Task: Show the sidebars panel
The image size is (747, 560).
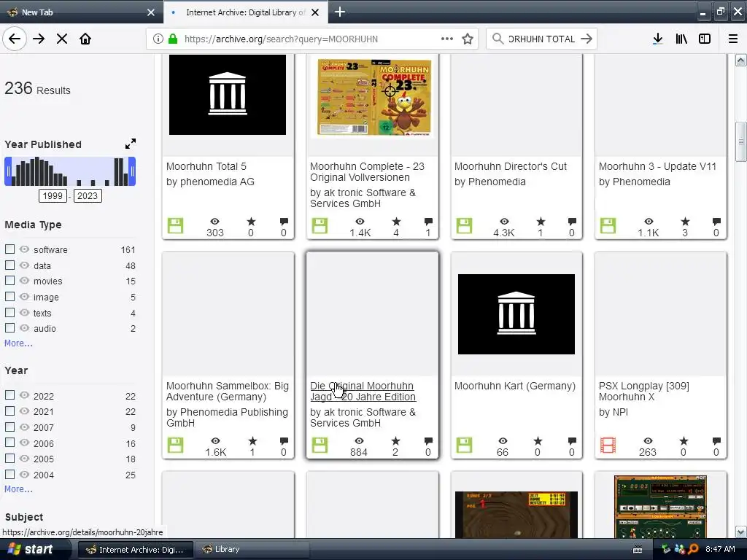Action: (x=705, y=39)
